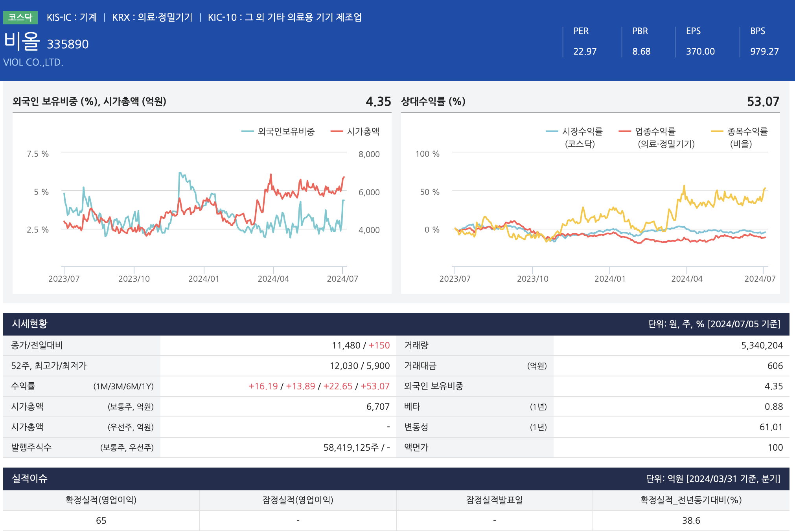Click KIC-10 기타 의료용 기기 제조업 link
This screenshot has width=795, height=532.
[x=285, y=17]
